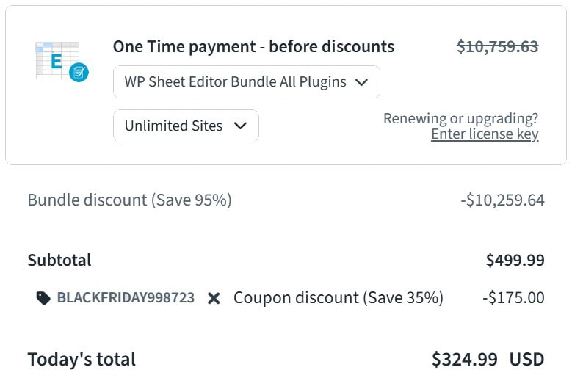Click the chevron next to Unlimited Sites
This screenshot has width=572, height=392.
240,126
